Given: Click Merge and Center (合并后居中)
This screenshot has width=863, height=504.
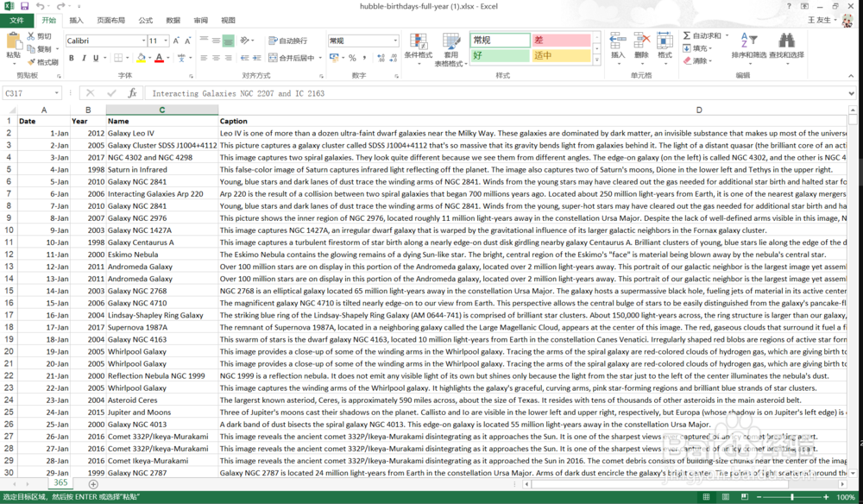Looking at the screenshot, I should pyautogui.click(x=291, y=58).
